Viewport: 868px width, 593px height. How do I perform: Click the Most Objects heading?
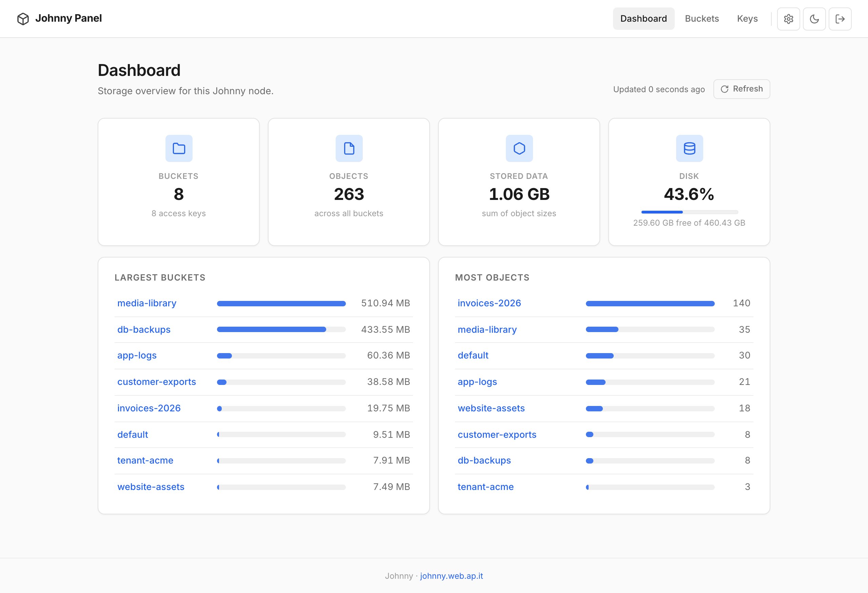[x=492, y=278]
